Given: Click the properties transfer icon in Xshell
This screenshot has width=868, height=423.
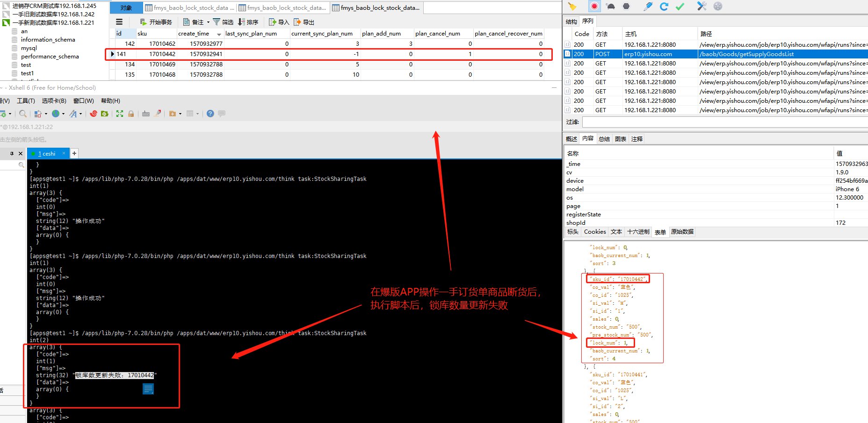Looking at the screenshot, I should point(38,114).
